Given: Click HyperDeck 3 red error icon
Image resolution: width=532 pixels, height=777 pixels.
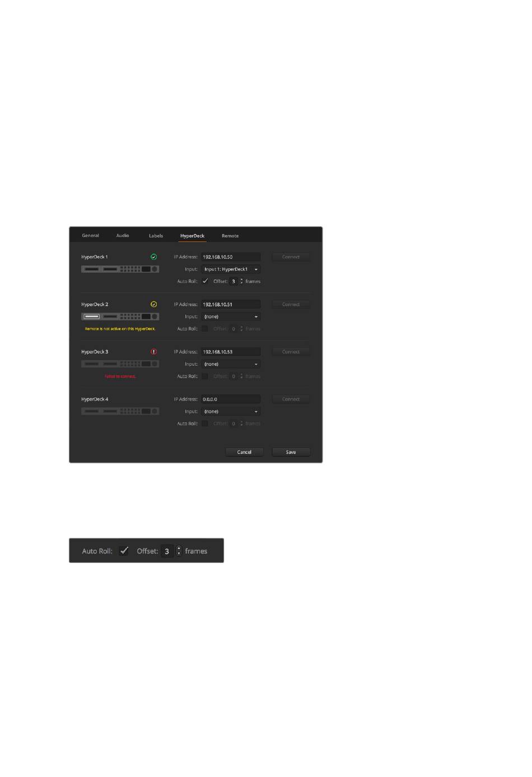Looking at the screenshot, I should point(154,352).
